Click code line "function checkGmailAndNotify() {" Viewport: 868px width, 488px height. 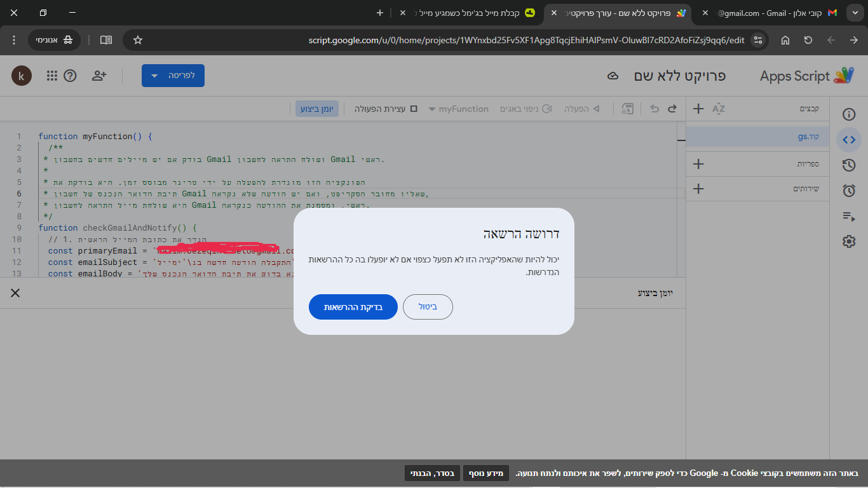click(x=118, y=227)
